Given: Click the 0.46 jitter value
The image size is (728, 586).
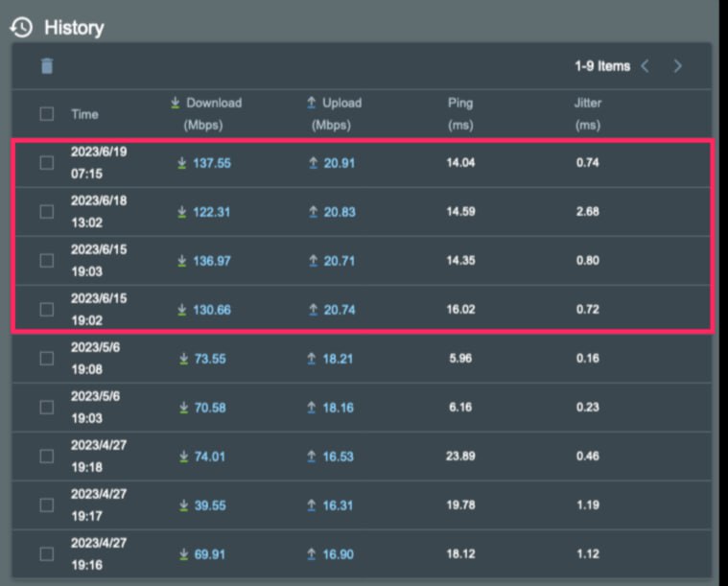Looking at the screenshot, I should point(588,456).
